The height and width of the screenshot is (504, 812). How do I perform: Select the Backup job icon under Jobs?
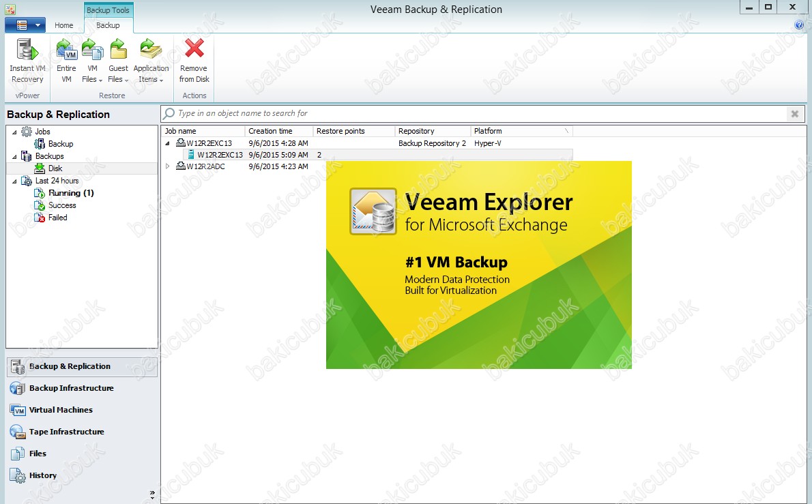pyautogui.click(x=40, y=144)
